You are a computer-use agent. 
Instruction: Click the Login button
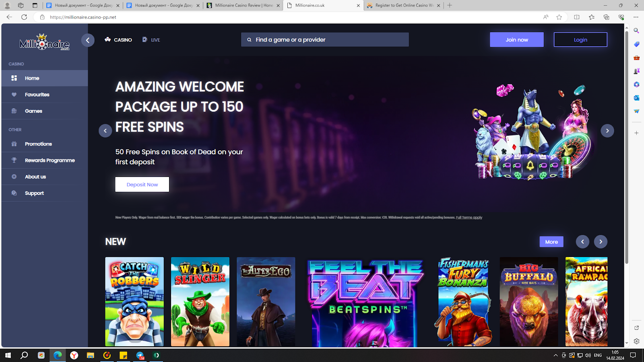pos(580,40)
